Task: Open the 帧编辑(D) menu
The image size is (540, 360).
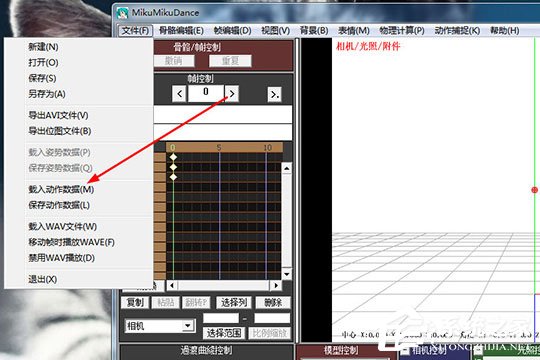Action: [232, 31]
